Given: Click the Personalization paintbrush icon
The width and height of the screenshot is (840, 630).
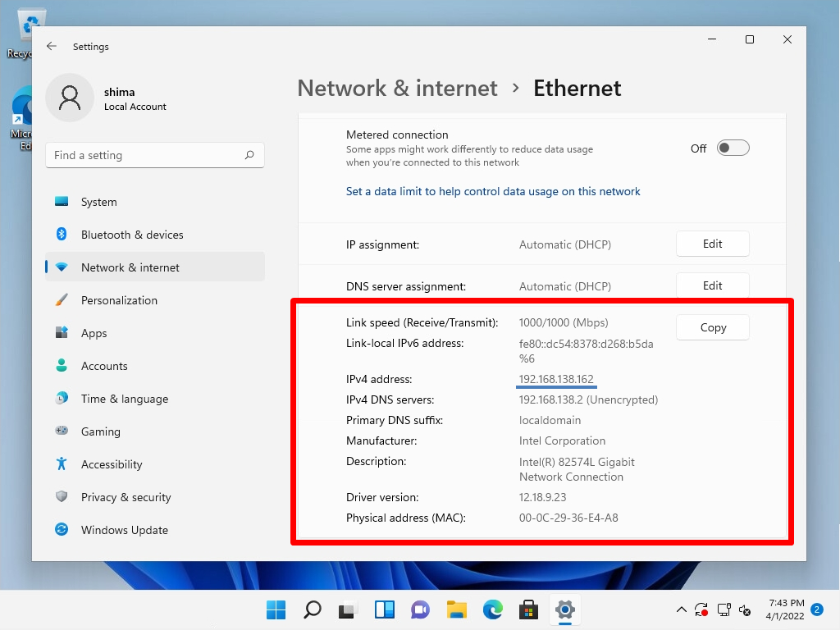Looking at the screenshot, I should pos(62,299).
